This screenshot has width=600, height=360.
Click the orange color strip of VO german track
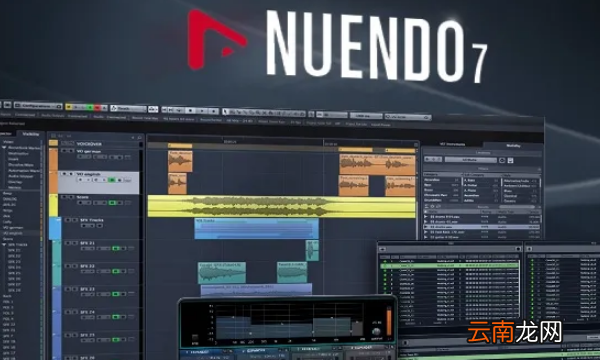[53, 159]
